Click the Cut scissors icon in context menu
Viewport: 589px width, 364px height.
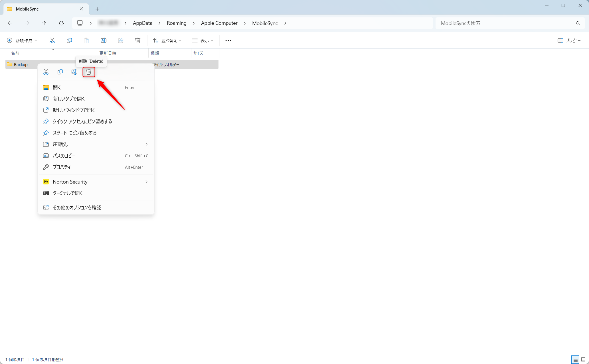(x=46, y=72)
